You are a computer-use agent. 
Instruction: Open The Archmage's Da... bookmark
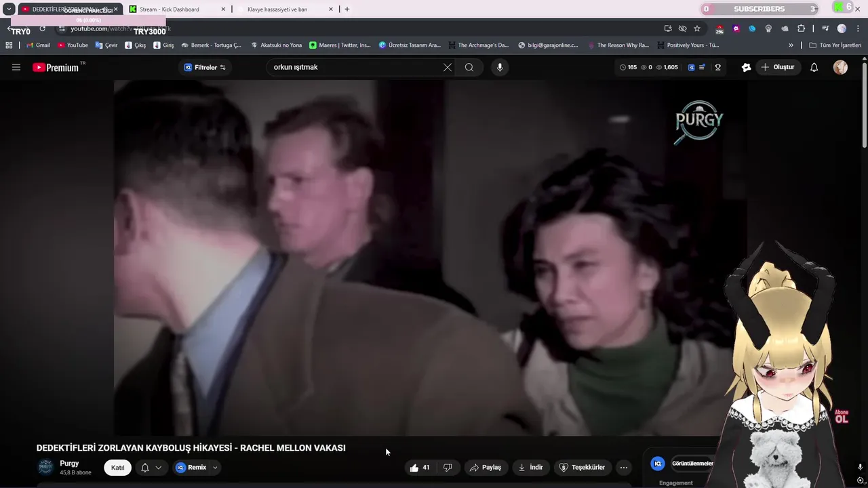point(478,45)
